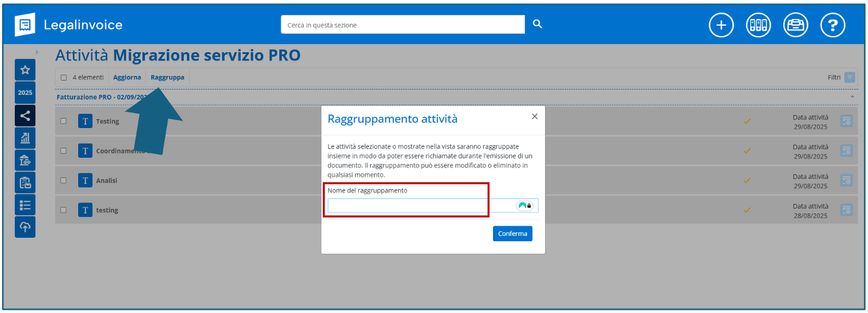
Task: Select the checkbox next to Coordinamento row
Action: (x=64, y=151)
